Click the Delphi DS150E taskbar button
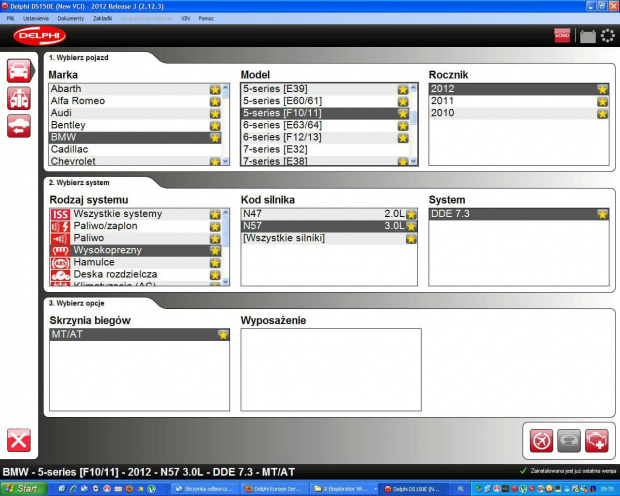620x496 pixels. pyautogui.click(x=414, y=489)
